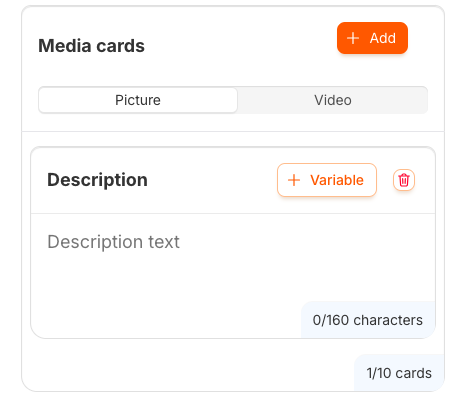Viewport: 450px width, 404px height.
Task: Click the Picture/Video segmented control background
Action: click(x=233, y=100)
